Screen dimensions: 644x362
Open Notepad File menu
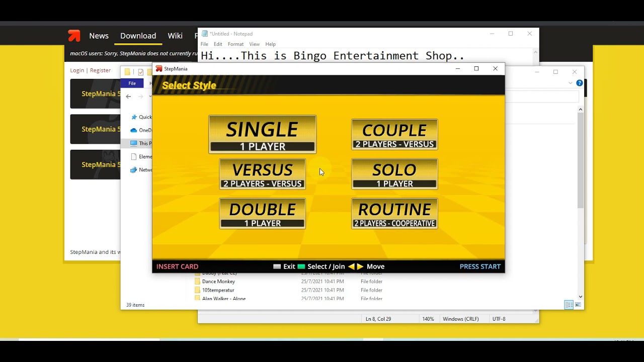pos(204,44)
